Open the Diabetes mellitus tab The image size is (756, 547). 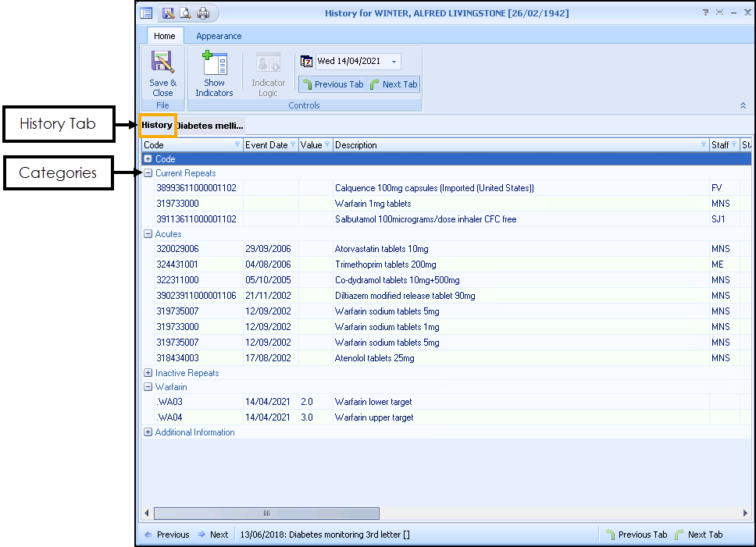[209, 125]
